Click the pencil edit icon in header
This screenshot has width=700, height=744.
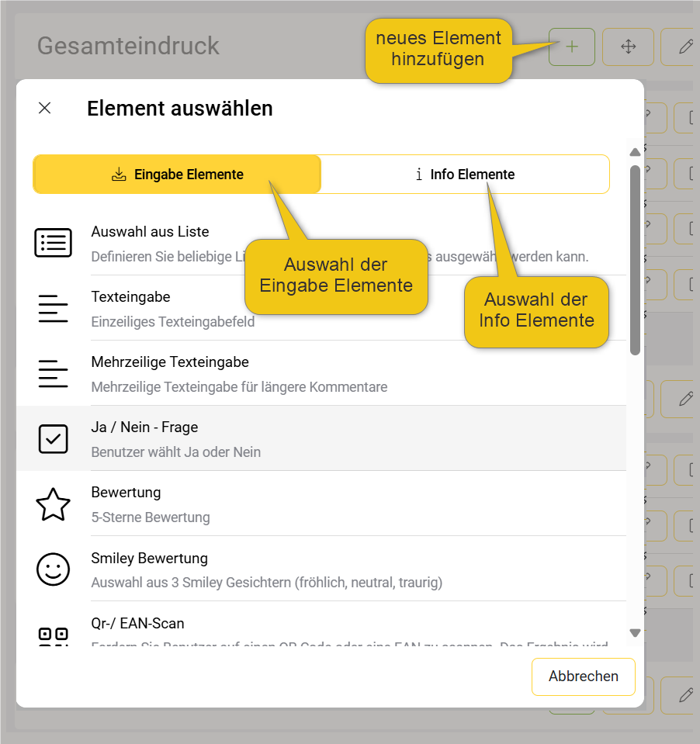[684, 47]
